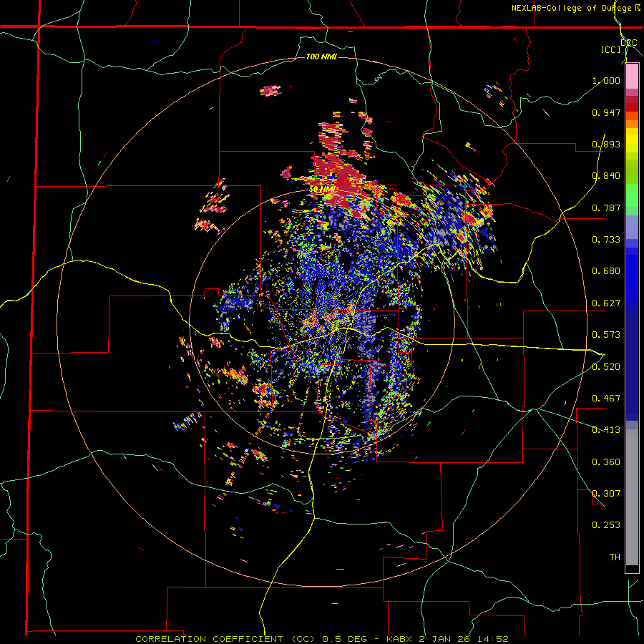644x644 pixels.
Task: Click the 100 NMI range ring label
Action: 321,57
